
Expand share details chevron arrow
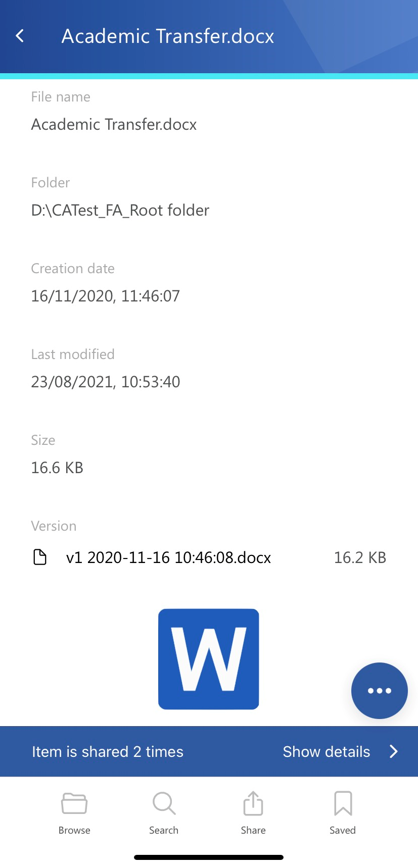[x=394, y=751]
